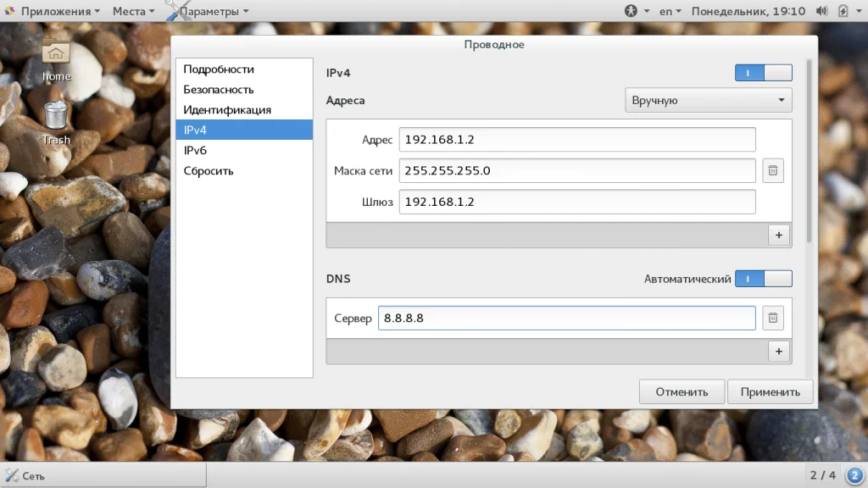Delete the 8.8.8.8 DNS server entry
The width and height of the screenshot is (868, 488).
click(772, 319)
